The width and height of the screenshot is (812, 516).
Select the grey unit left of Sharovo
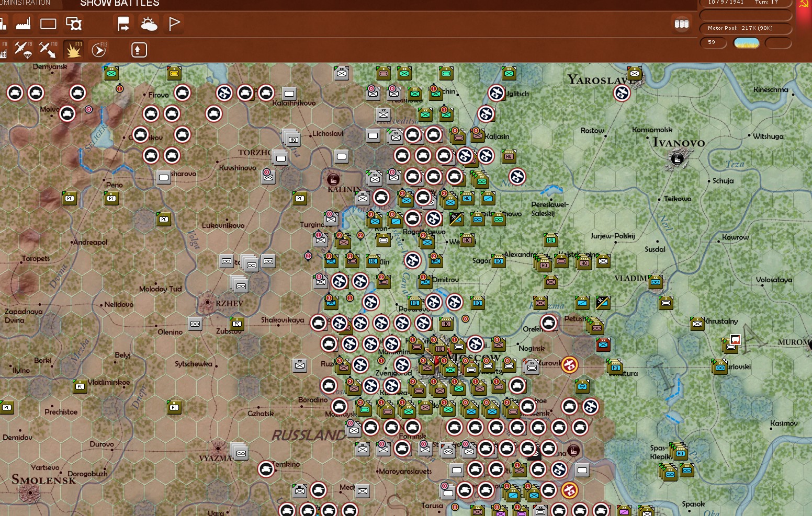click(163, 177)
